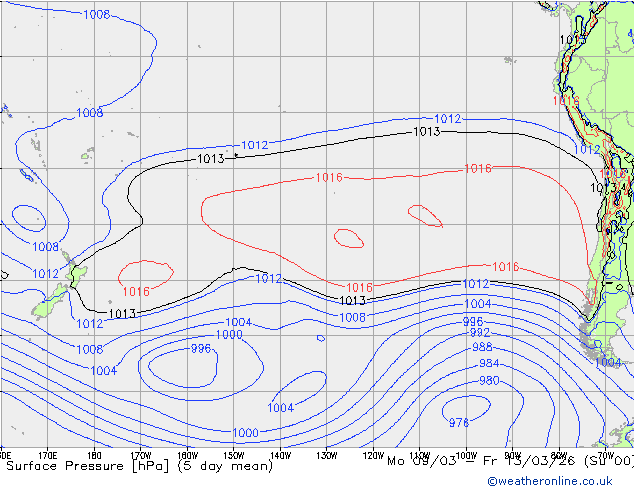Click the 976 low pressure label
Screen dimensions: 634x490
[459, 422]
